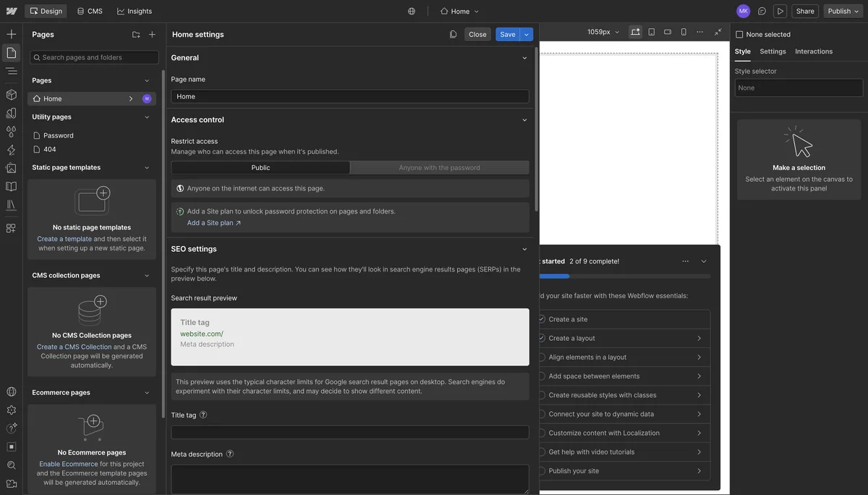
Task: Collapse Static page templates section
Action: click(x=147, y=167)
